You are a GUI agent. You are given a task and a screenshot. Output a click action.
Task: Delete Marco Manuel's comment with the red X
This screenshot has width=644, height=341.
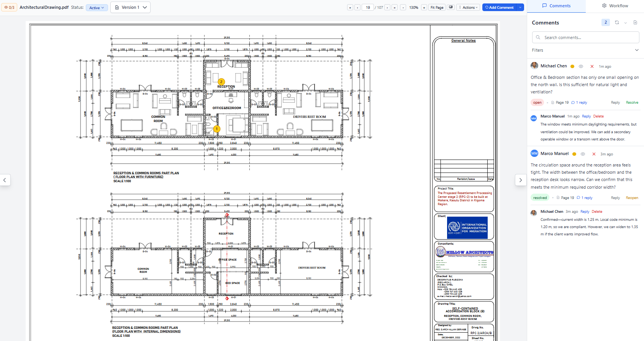point(594,154)
